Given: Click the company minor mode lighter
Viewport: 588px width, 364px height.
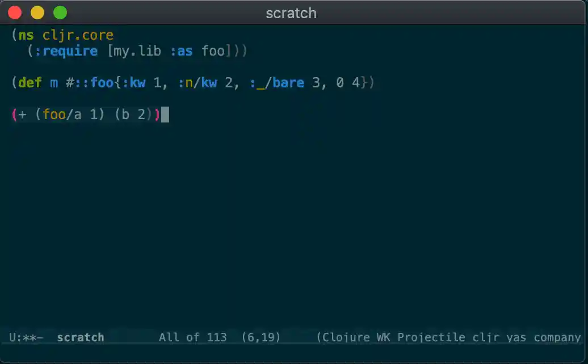Looking at the screenshot, I should [557, 337].
